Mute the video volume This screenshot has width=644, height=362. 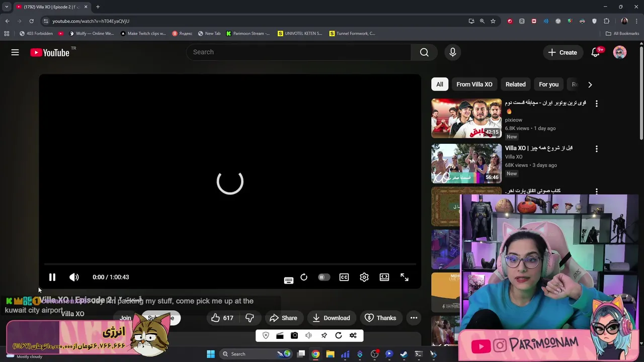pos(74,277)
